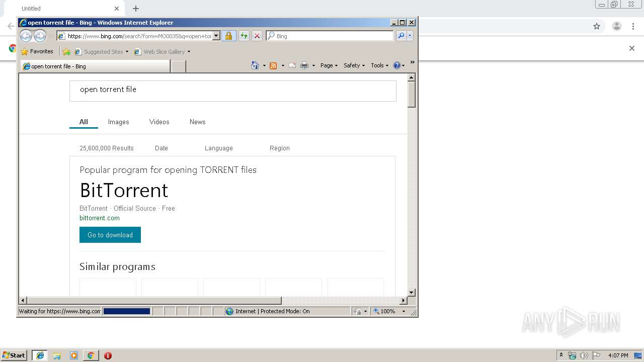644x362 pixels.
Task: Click the Read Mail envelope icon
Action: pos(292,65)
